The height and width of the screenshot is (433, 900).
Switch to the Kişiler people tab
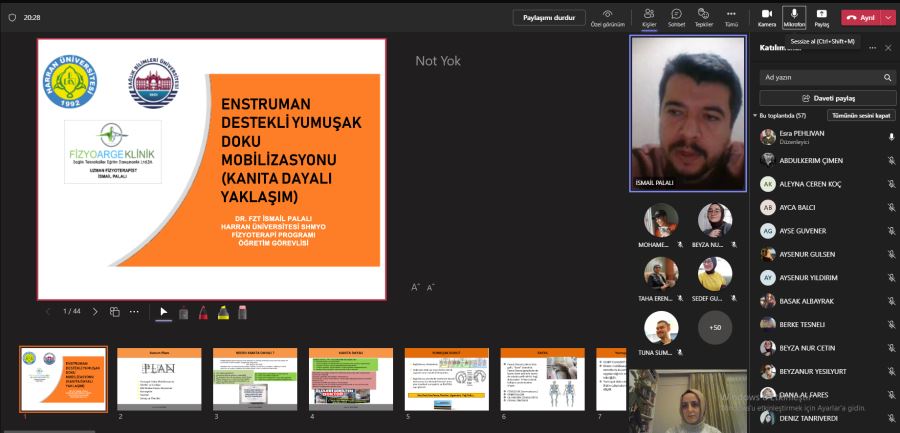coord(649,17)
